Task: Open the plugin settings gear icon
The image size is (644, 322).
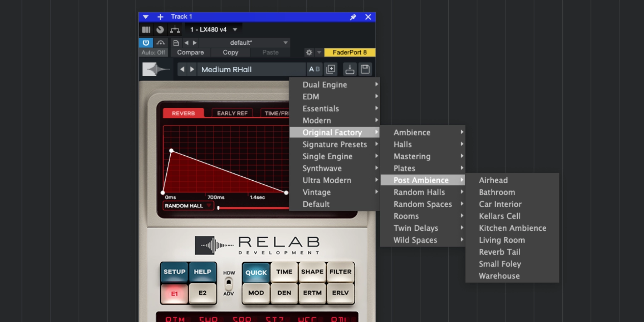Action: (x=309, y=53)
